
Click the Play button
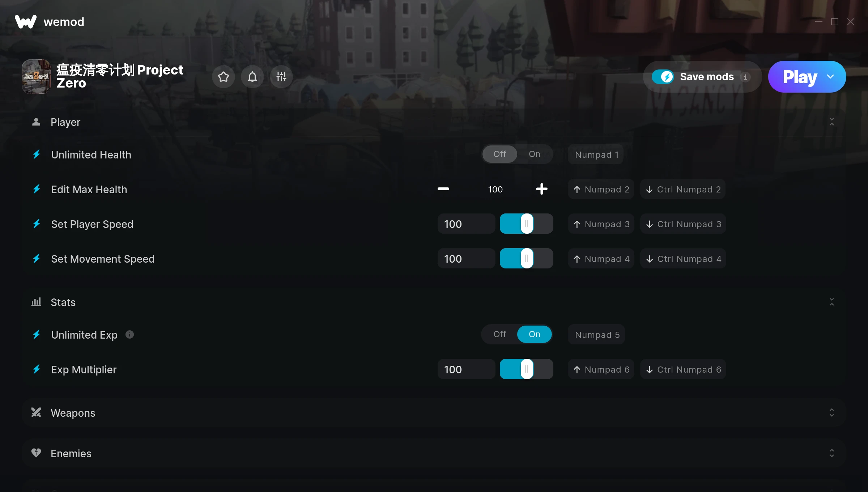pos(799,77)
